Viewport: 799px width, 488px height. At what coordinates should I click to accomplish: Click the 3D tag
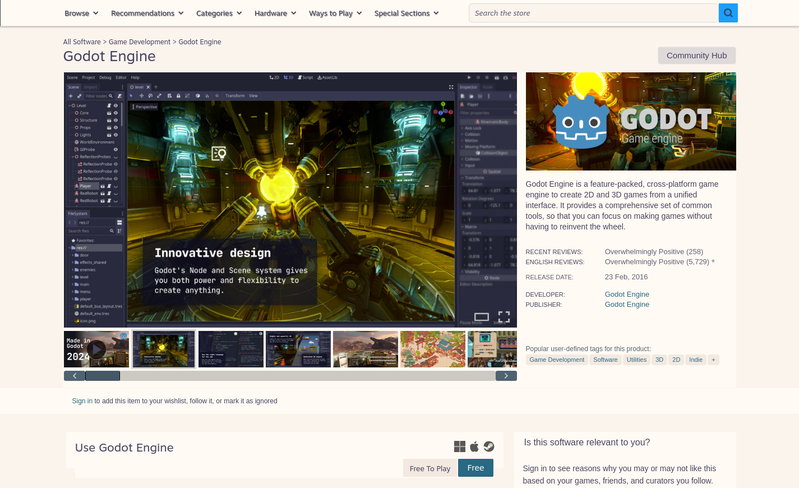(659, 360)
